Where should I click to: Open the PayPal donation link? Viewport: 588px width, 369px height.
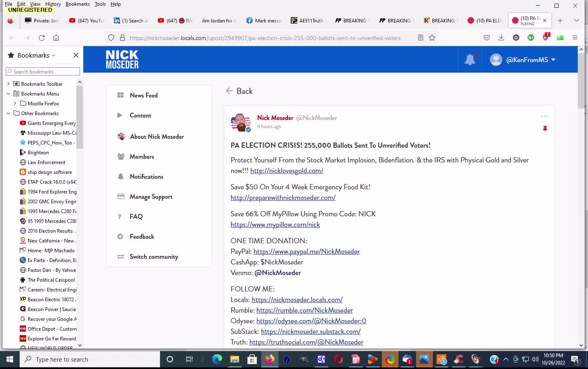[x=307, y=251]
